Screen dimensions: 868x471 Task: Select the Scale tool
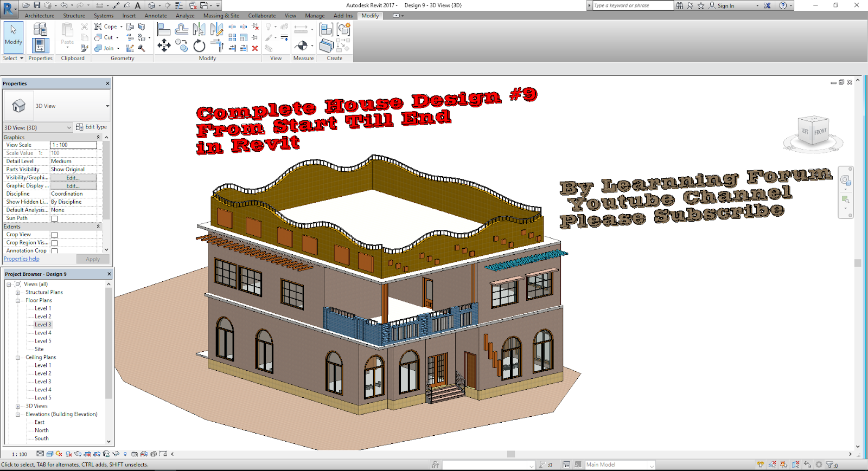click(244, 37)
